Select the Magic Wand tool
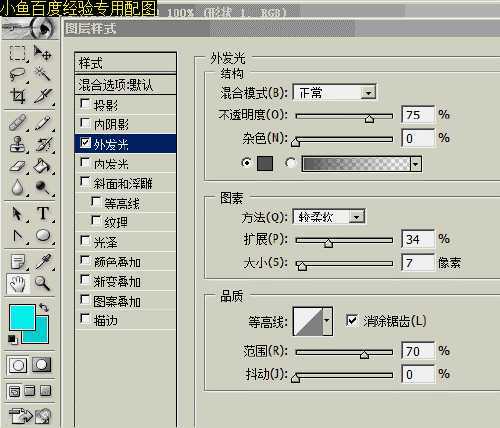Viewport: 500px width, 428px height. (x=42, y=74)
